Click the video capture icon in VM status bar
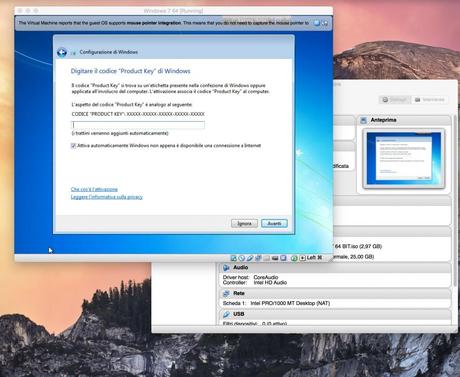 (283, 258)
